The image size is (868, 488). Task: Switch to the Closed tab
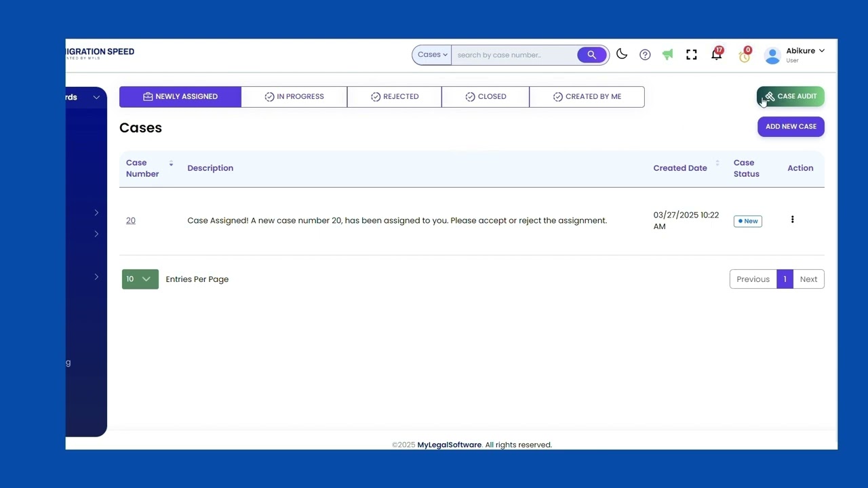point(486,96)
